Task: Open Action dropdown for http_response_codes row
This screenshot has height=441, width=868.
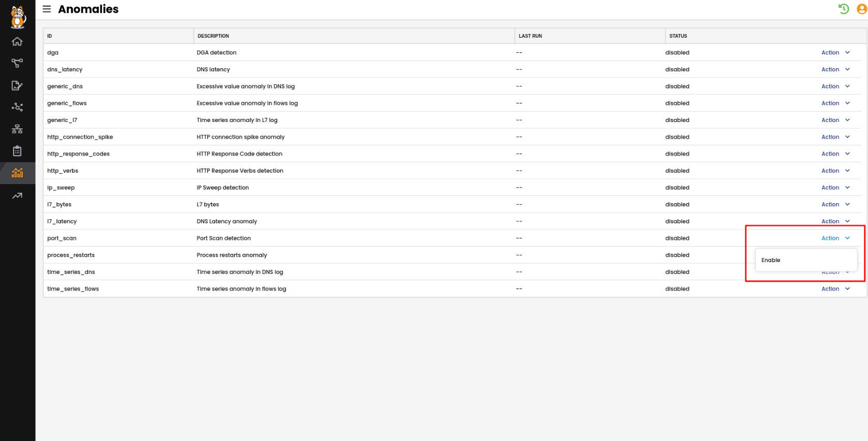Action: [x=835, y=154]
